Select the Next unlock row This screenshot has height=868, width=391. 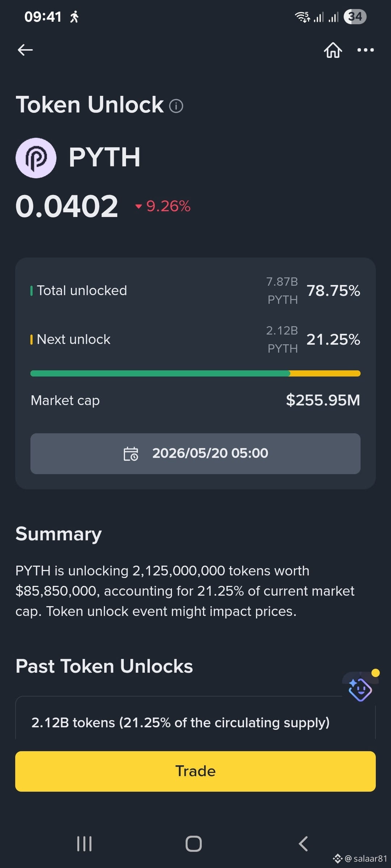tap(195, 339)
